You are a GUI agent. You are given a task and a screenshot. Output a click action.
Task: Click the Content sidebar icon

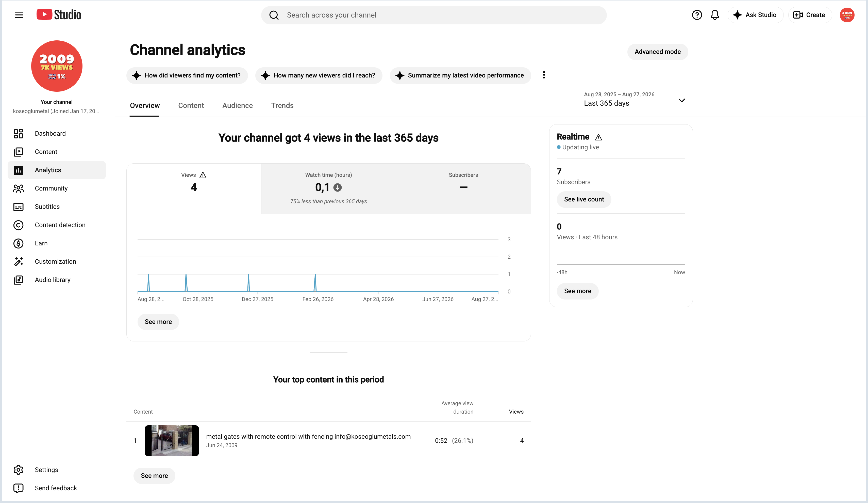click(18, 152)
